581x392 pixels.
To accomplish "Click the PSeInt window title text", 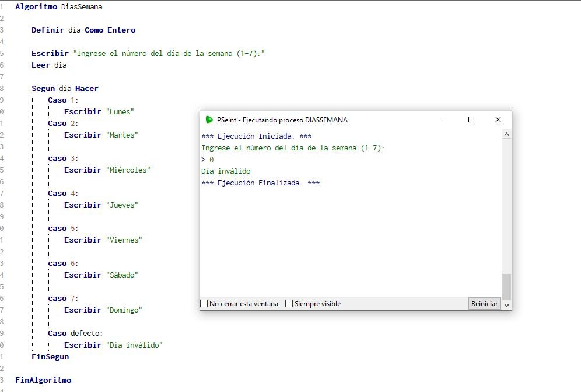I will tap(282, 120).
